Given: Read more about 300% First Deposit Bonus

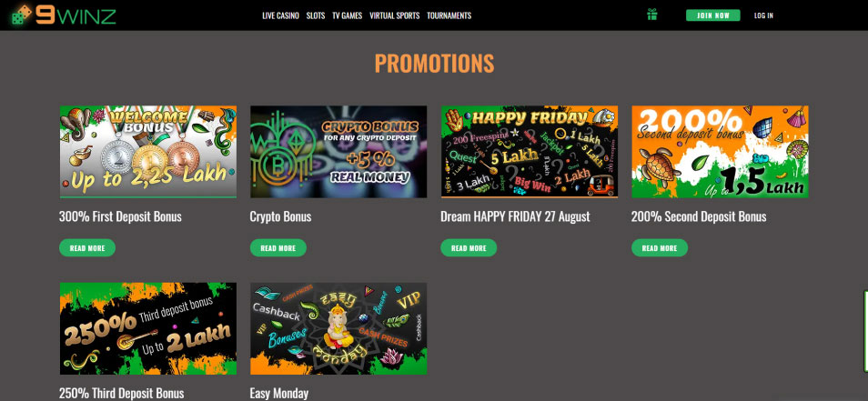Looking at the screenshot, I should (87, 248).
